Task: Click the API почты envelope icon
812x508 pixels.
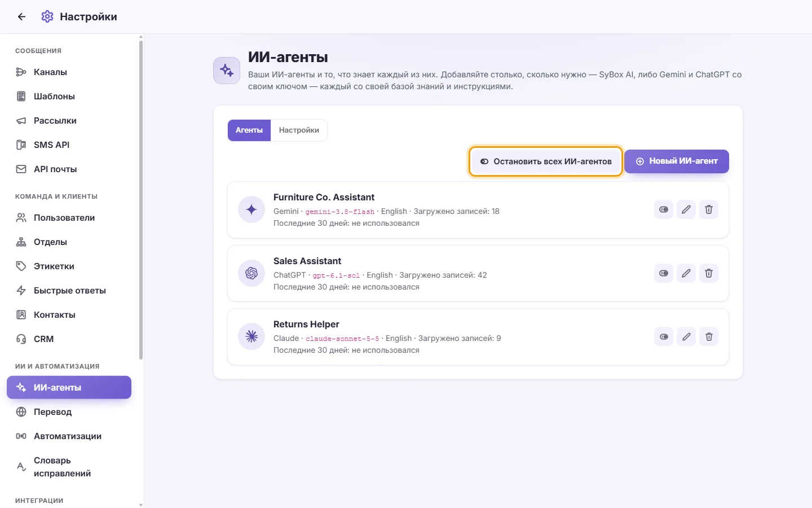Action: [x=21, y=169]
